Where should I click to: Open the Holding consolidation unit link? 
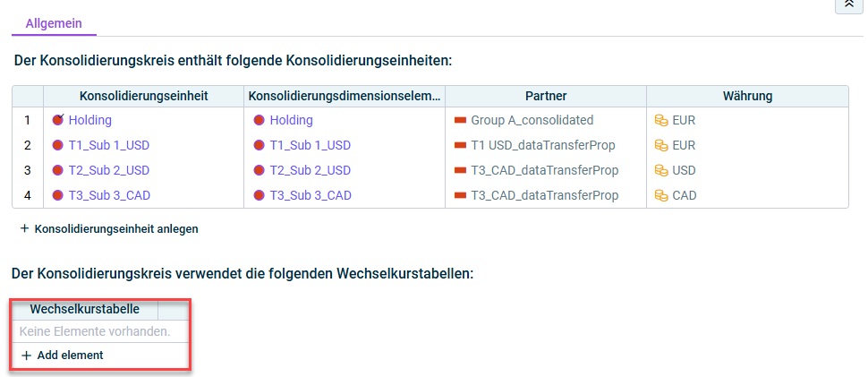click(89, 120)
